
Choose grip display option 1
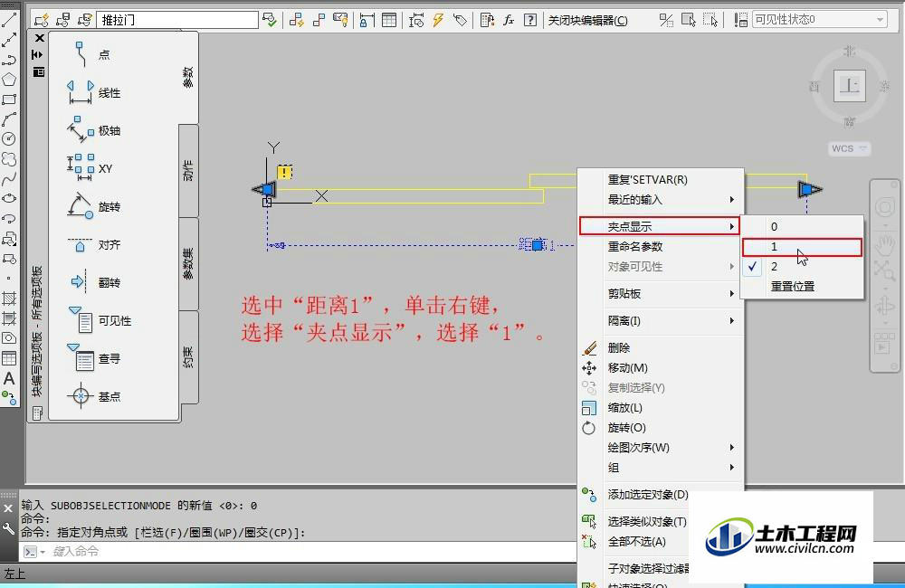(x=802, y=247)
